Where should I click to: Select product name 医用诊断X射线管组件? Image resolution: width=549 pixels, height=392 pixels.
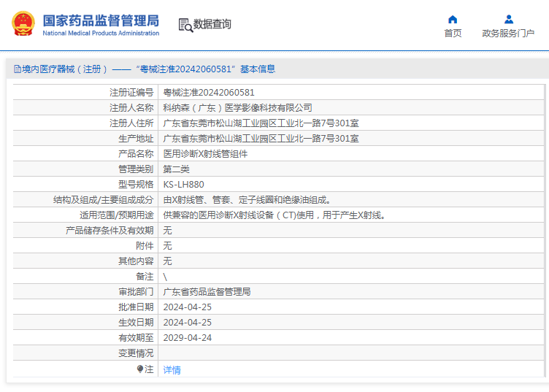point(205,154)
